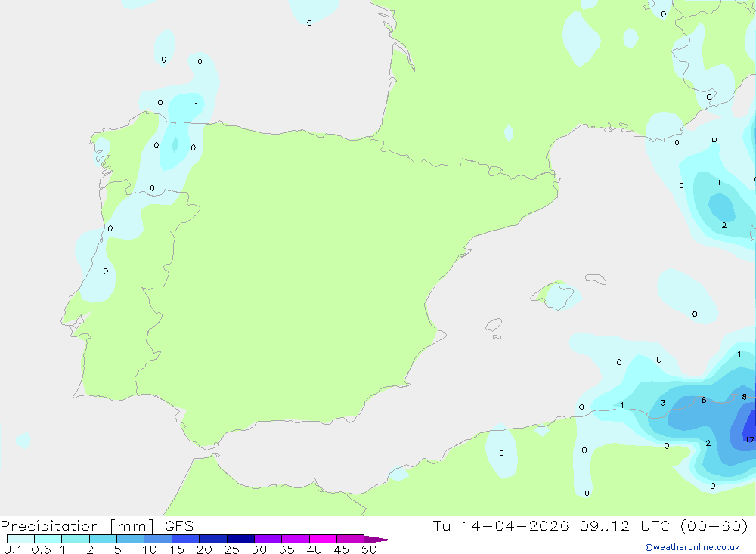Click the 45–50 mm legend color swatch
This screenshot has height=554, width=756.
(351, 539)
